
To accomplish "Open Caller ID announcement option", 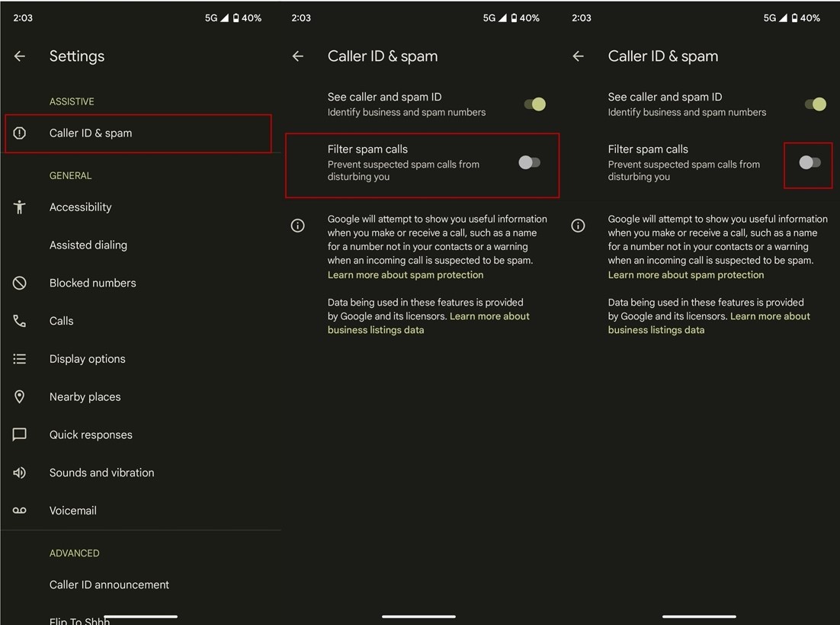I will (x=109, y=585).
